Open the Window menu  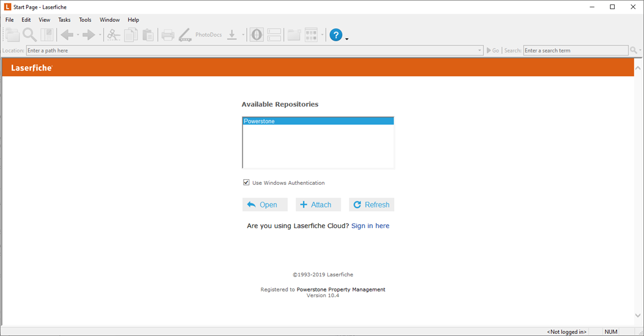tap(109, 20)
